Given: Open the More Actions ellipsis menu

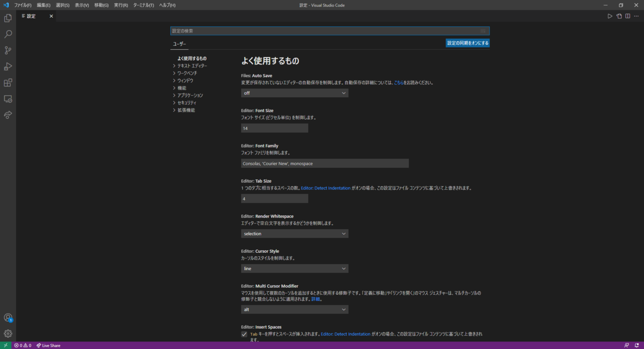Looking at the screenshot, I should [x=637, y=16].
